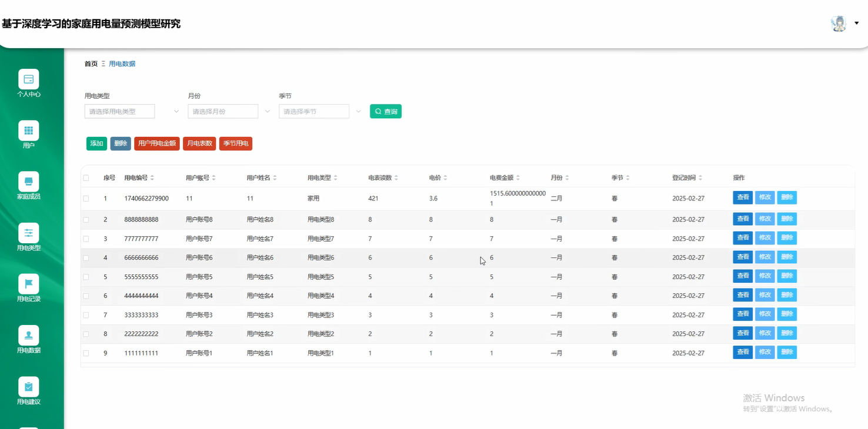Check the row with 7777777777

coord(86,239)
